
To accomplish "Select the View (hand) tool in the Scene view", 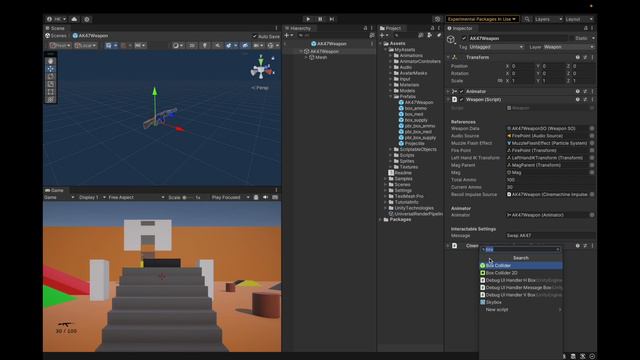I will [x=51, y=61].
